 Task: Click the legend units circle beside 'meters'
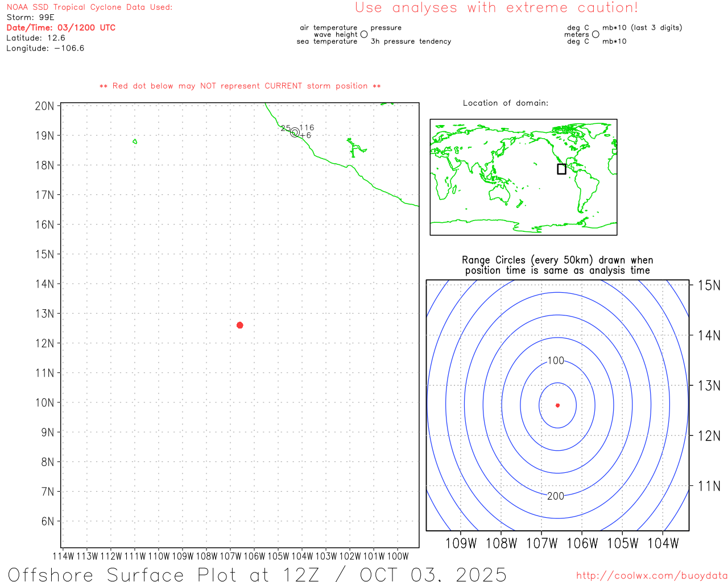[x=595, y=35]
